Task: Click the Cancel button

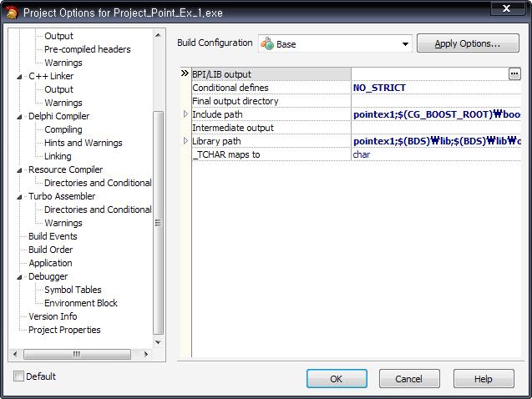Action: [x=408, y=379]
